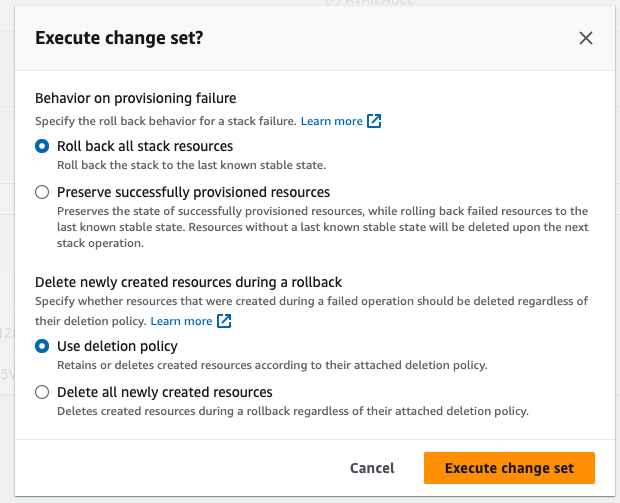Select Delete all newly created resources radio
Image resolution: width=620 pixels, height=503 pixels.
tap(42, 392)
